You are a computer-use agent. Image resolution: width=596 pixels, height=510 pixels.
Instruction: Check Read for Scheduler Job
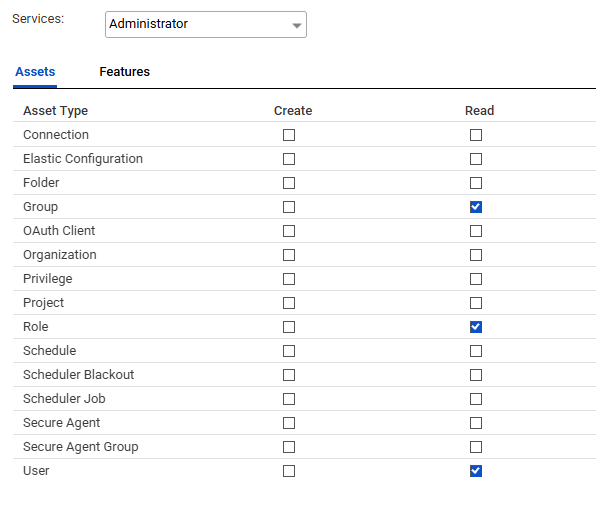coord(476,399)
